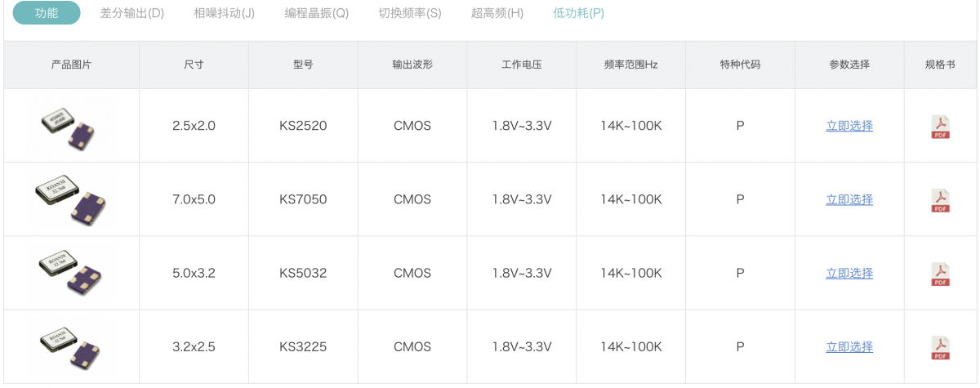Screen dimensions: 980x388
Task: Click 立即选择 link for KS5032
Action: [x=849, y=273]
